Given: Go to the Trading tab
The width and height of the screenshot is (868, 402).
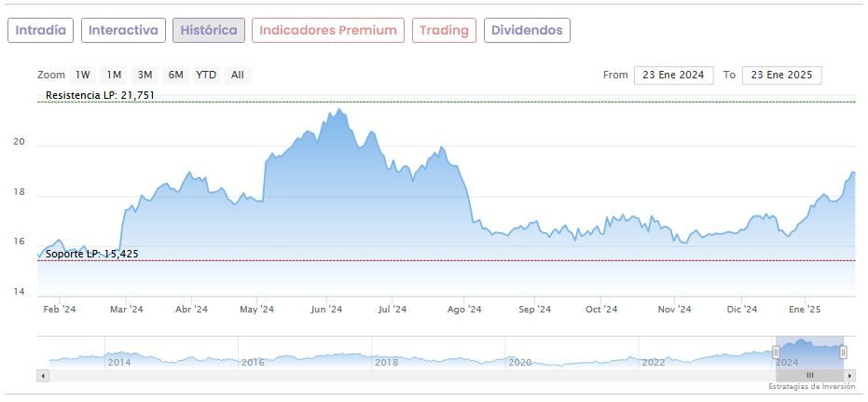Looking at the screenshot, I should (x=444, y=31).
